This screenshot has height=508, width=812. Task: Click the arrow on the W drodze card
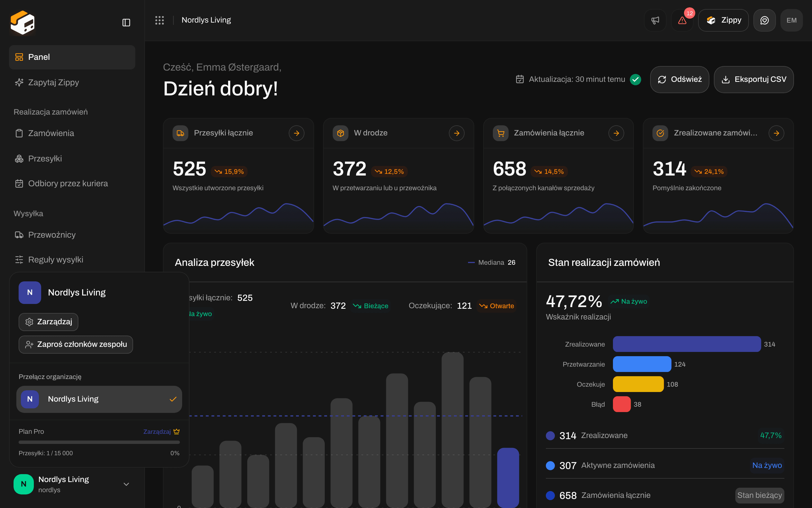point(457,133)
